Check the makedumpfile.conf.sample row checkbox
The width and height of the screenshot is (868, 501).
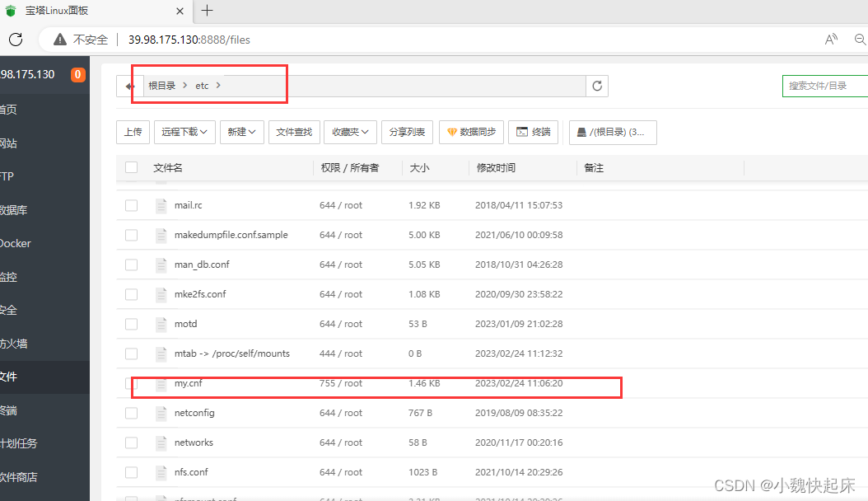[x=131, y=236]
